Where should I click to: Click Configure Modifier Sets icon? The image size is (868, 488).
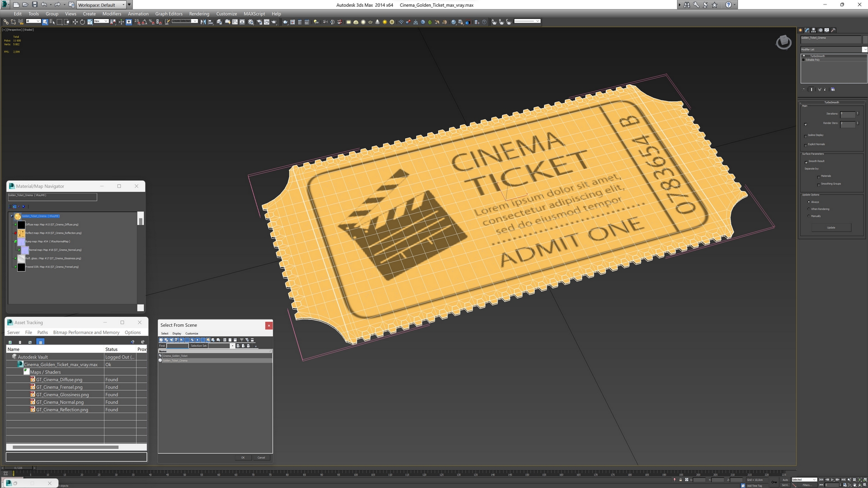pyautogui.click(x=833, y=89)
